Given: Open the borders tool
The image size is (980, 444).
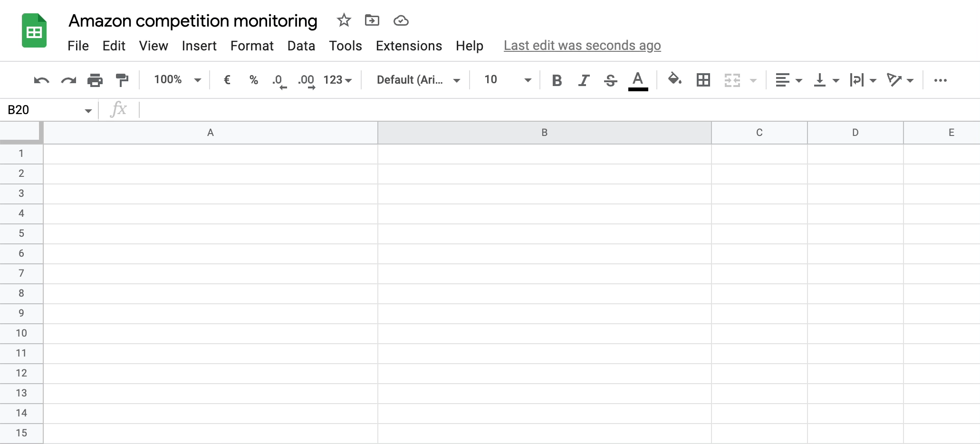Looking at the screenshot, I should point(703,80).
